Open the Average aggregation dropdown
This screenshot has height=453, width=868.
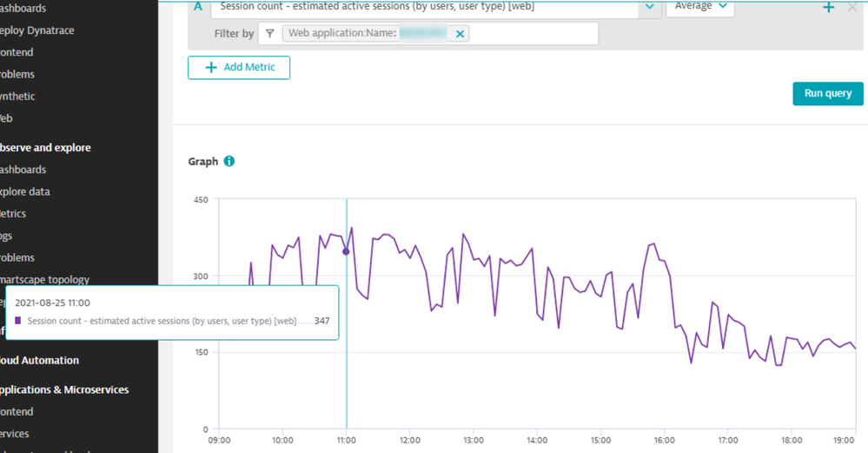(x=699, y=7)
